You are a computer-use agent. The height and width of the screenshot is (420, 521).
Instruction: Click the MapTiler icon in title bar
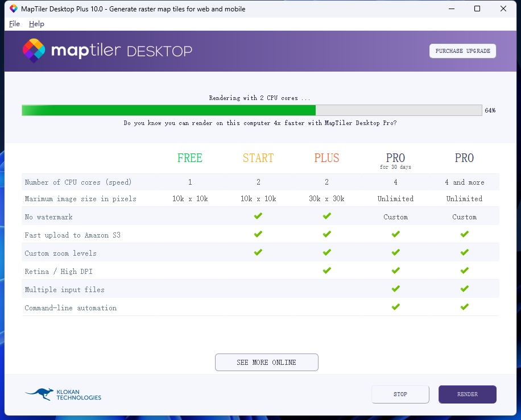[13, 9]
